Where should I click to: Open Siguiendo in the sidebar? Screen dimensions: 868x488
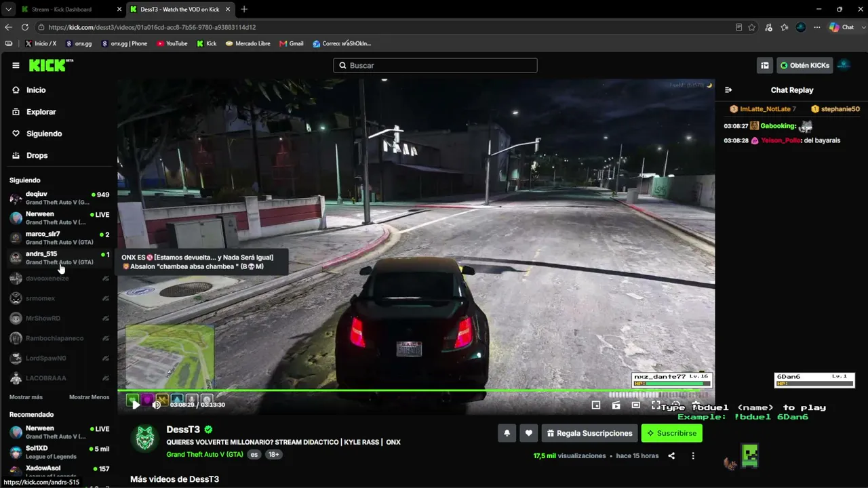(x=44, y=134)
